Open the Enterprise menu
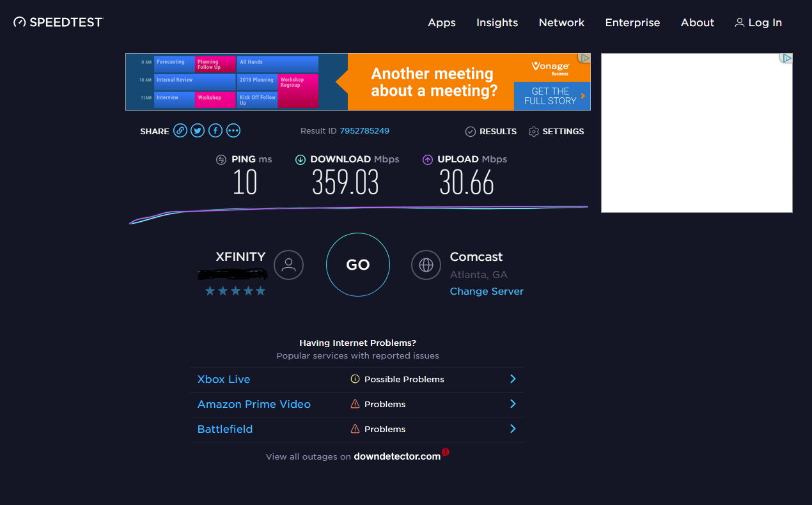812x505 pixels. click(632, 22)
